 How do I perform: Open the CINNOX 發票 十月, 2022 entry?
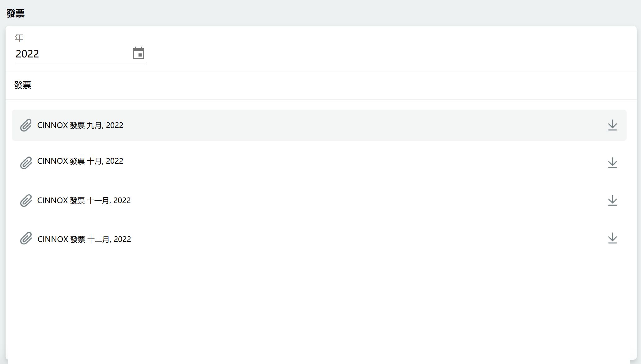coord(80,161)
